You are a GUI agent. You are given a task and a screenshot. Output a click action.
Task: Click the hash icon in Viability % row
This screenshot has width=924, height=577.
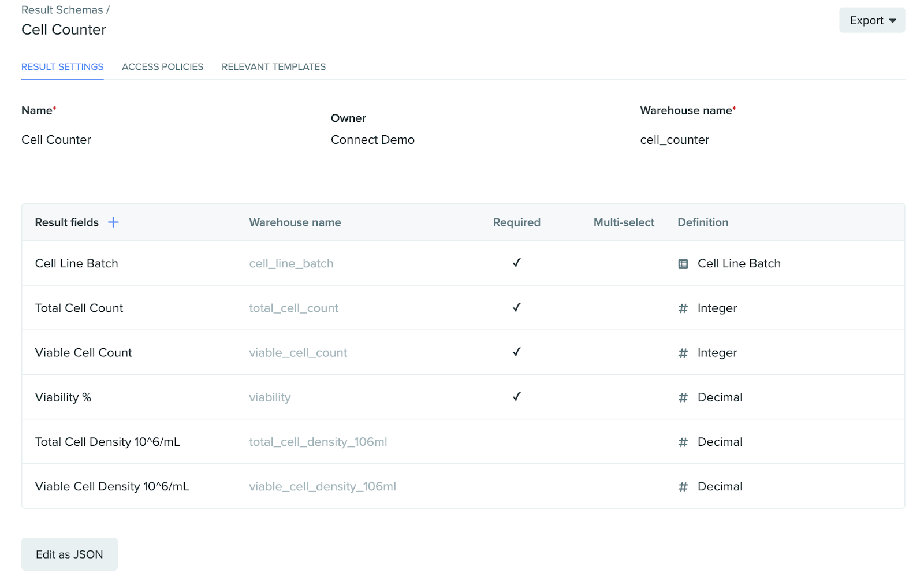pos(683,397)
